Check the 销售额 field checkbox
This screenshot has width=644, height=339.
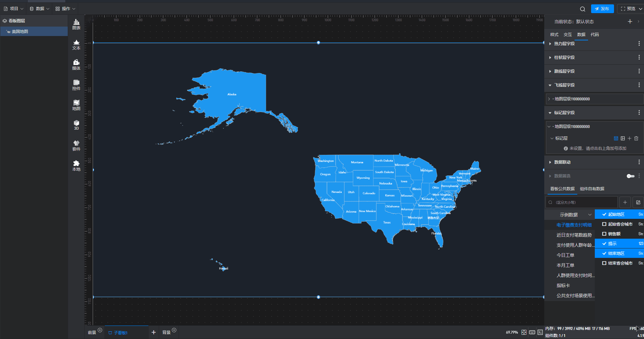pyautogui.click(x=604, y=234)
